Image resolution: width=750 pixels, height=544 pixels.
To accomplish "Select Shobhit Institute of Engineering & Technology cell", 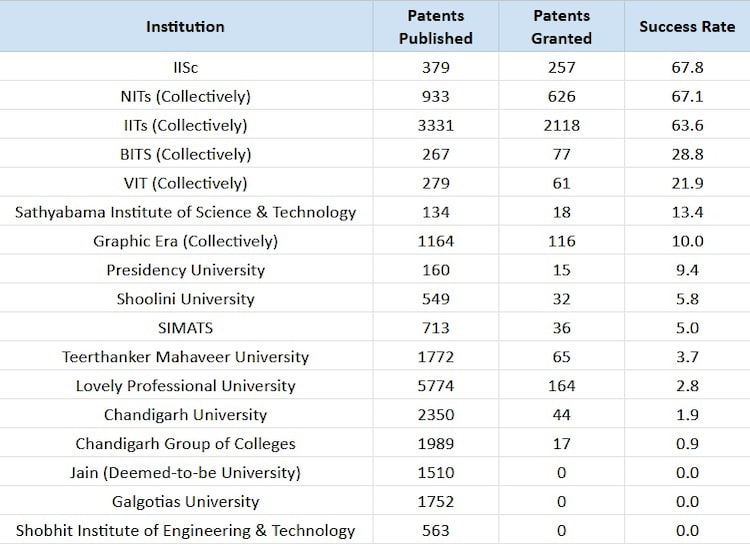I will 186,531.
